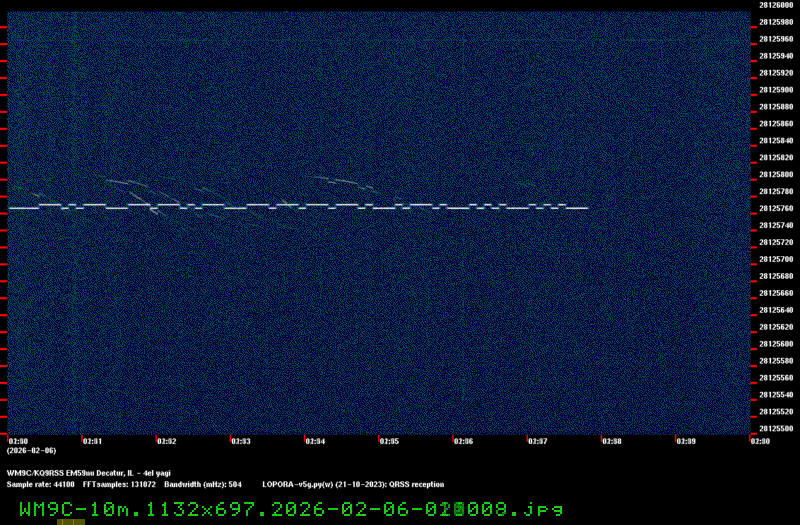Click the time axis tick ending :09

click(x=686, y=441)
